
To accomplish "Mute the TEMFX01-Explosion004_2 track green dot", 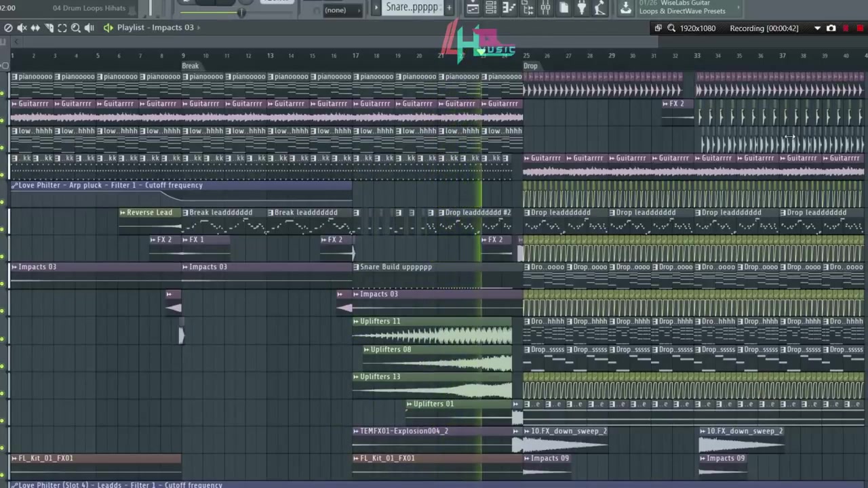I will [x=3, y=447].
